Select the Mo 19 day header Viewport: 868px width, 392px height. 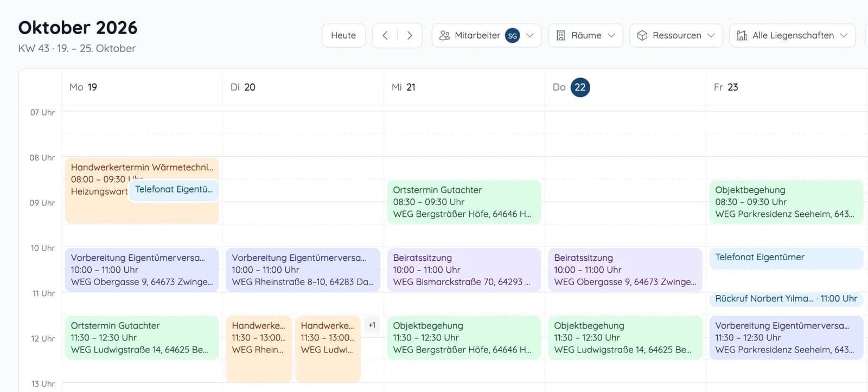point(84,87)
